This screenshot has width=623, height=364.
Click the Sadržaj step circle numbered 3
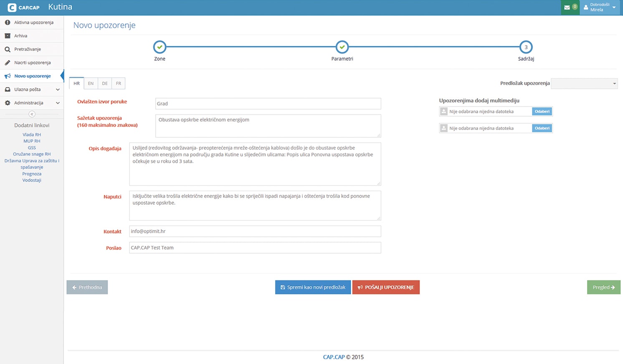coord(526,47)
